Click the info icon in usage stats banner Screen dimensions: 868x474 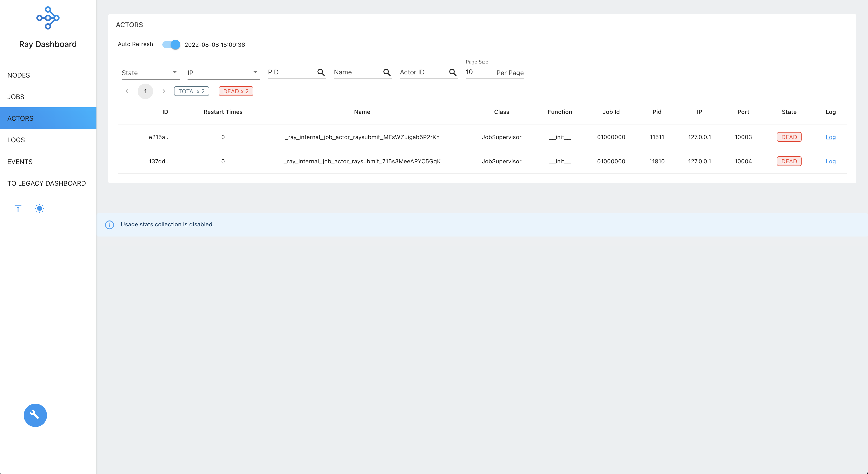(x=110, y=225)
